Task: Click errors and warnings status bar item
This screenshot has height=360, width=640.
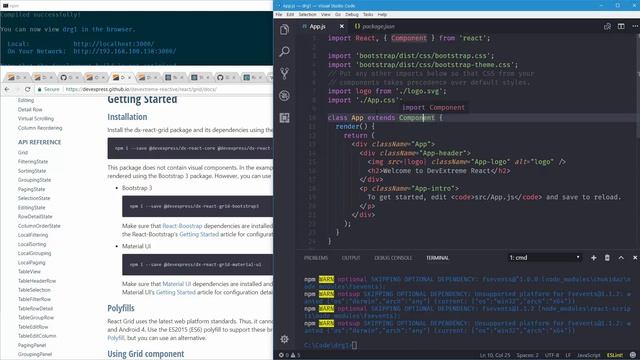Action: (289, 355)
